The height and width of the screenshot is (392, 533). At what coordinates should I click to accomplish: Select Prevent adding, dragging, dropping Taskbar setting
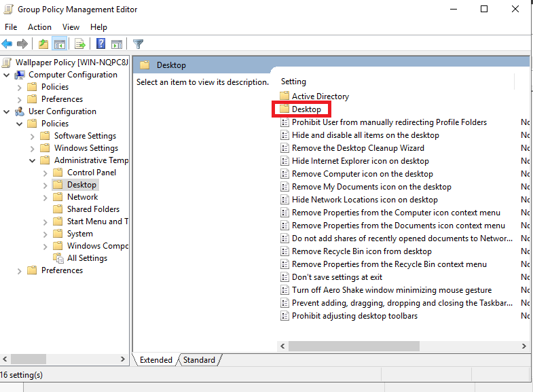coord(402,303)
